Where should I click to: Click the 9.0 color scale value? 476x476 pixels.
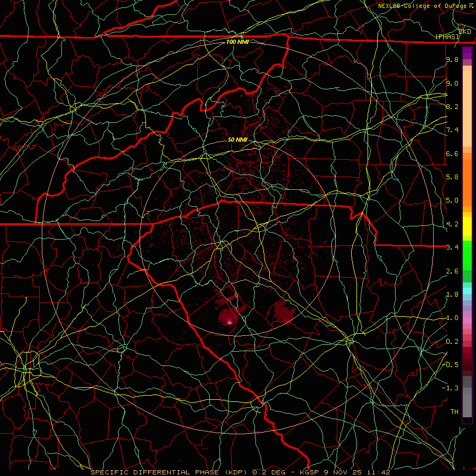[452, 83]
